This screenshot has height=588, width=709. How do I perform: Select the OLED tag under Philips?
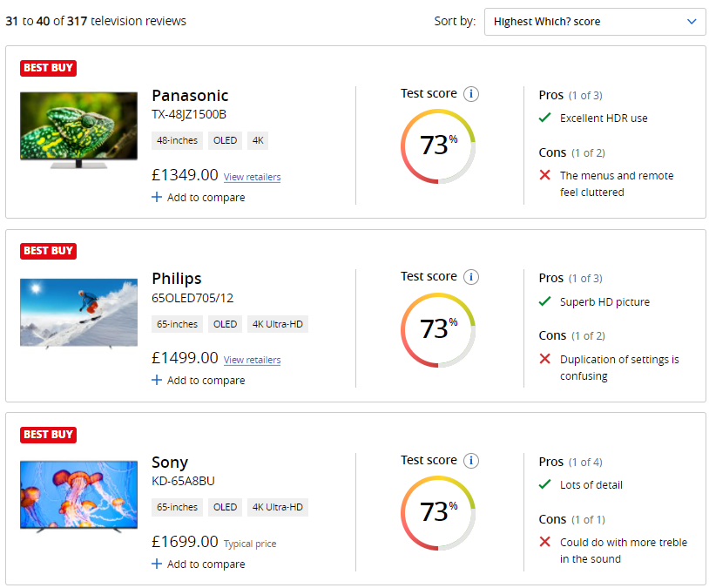(x=225, y=324)
